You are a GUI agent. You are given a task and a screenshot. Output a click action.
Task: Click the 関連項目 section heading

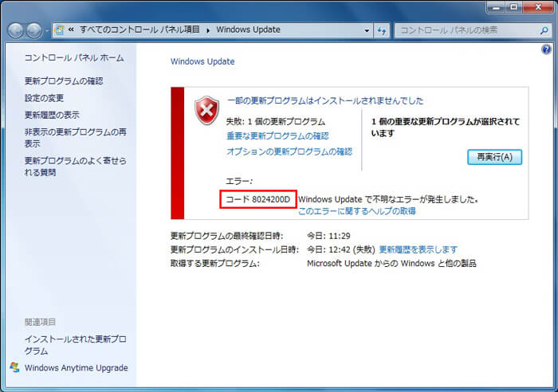point(40,322)
